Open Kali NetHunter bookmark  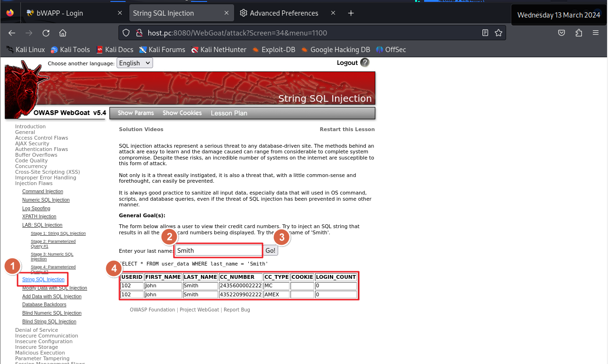(219, 50)
